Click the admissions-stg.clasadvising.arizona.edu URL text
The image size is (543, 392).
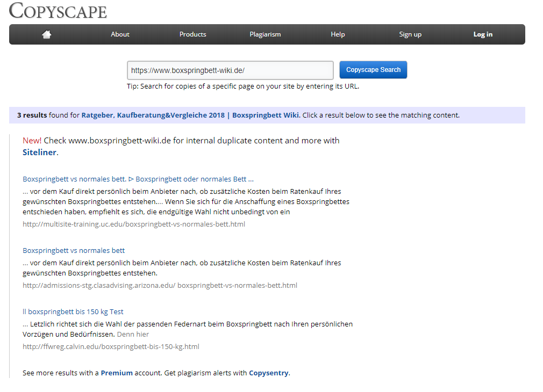pyautogui.click(x=160, y=286)
